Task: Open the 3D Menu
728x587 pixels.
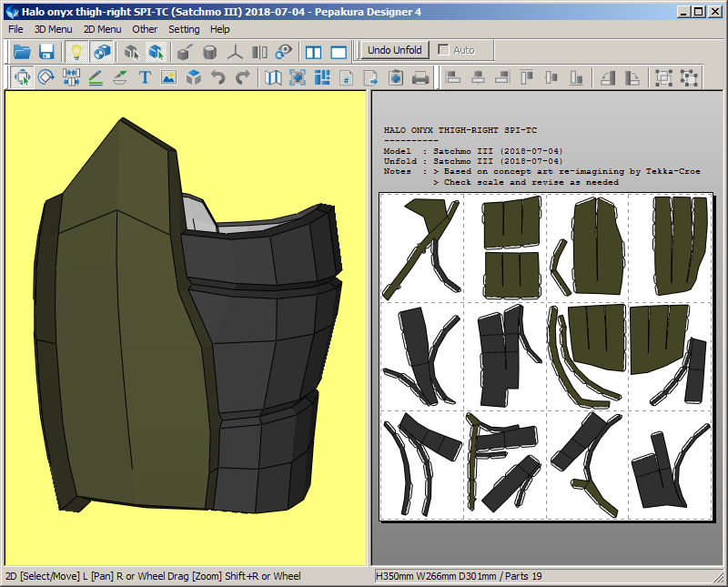Action: pos(53,29)
